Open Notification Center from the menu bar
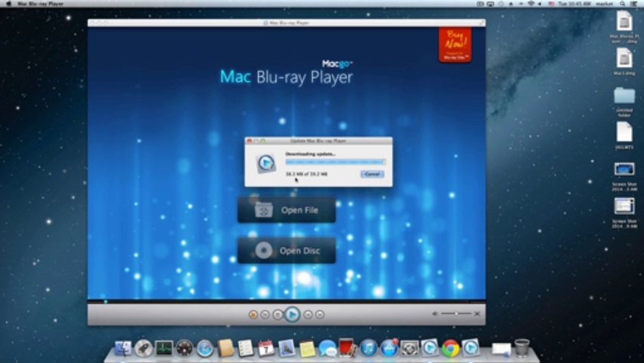The image size is (644, 363). [634, 4]
